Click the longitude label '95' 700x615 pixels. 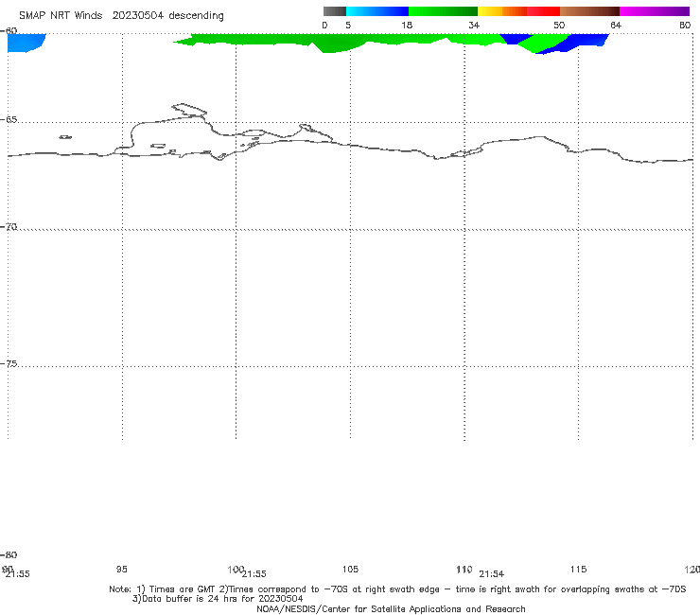pos(121,569)
